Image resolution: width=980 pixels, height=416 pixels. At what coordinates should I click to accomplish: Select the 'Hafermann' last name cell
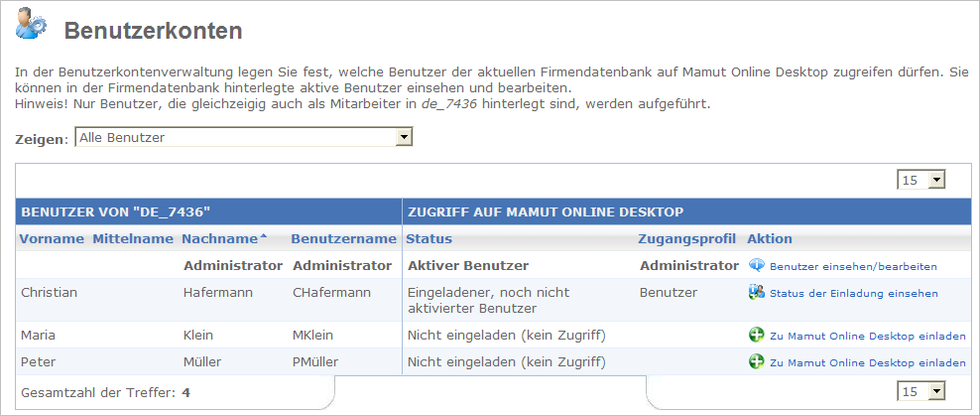point(216,292)
